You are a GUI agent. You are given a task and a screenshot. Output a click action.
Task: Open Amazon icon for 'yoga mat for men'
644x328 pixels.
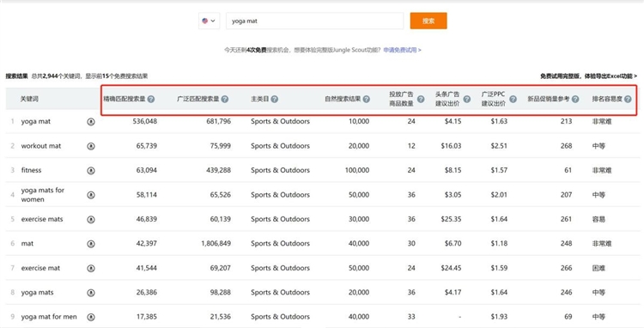click(91, 317)
